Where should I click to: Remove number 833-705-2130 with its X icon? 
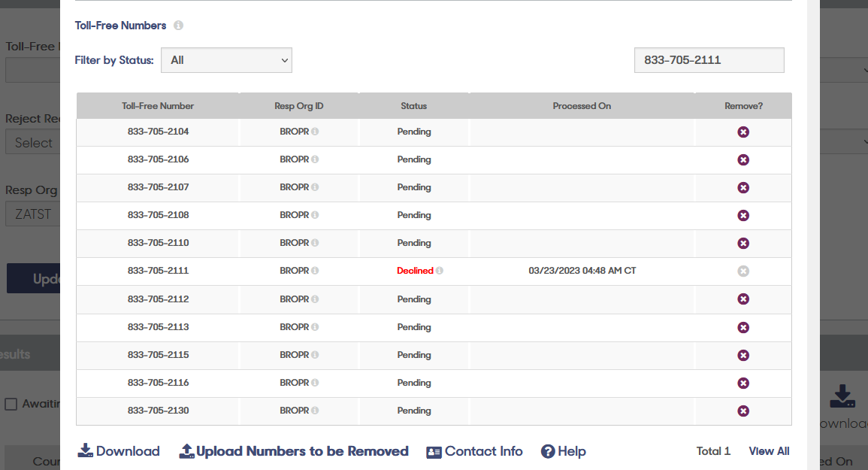click(743, 411)
